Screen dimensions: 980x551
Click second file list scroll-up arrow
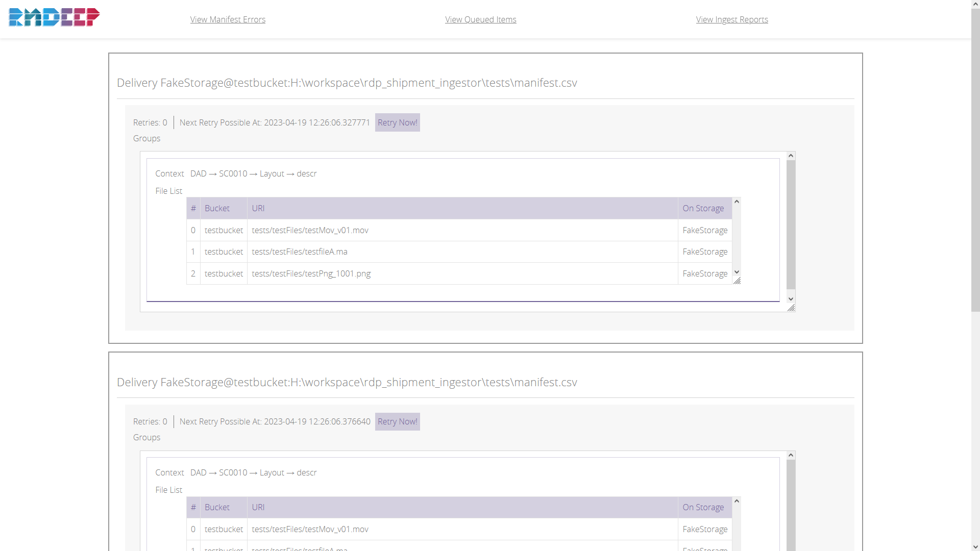coord(737,501)
